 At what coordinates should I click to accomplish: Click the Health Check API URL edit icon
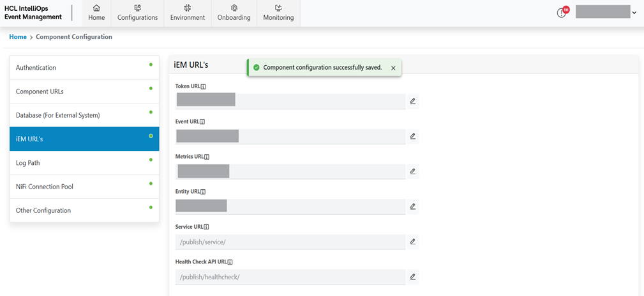click(413, 277)
